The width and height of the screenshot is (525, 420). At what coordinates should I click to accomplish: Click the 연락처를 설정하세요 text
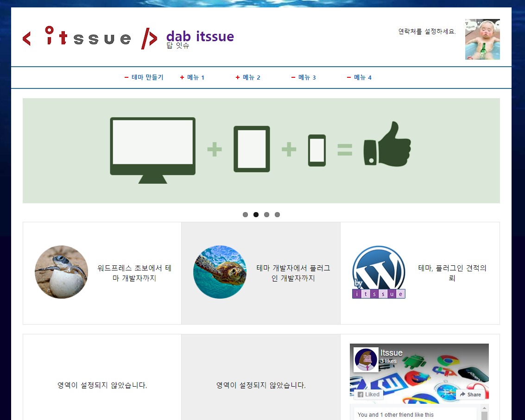tap(427, 31)
